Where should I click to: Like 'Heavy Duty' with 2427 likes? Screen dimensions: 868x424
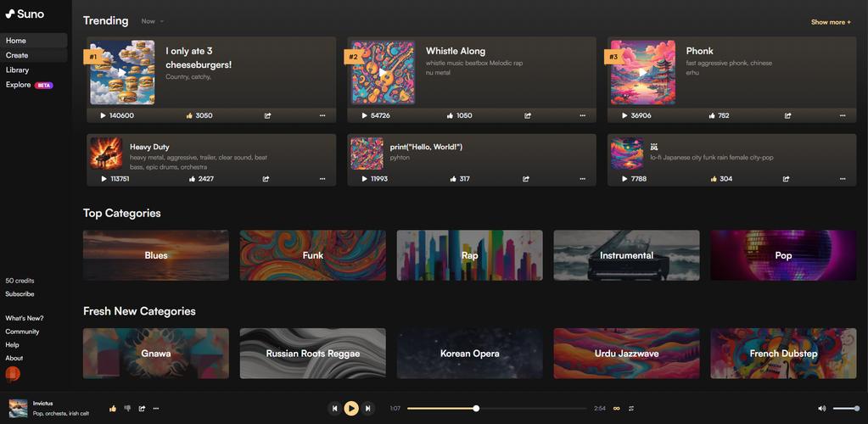point(192,179)
